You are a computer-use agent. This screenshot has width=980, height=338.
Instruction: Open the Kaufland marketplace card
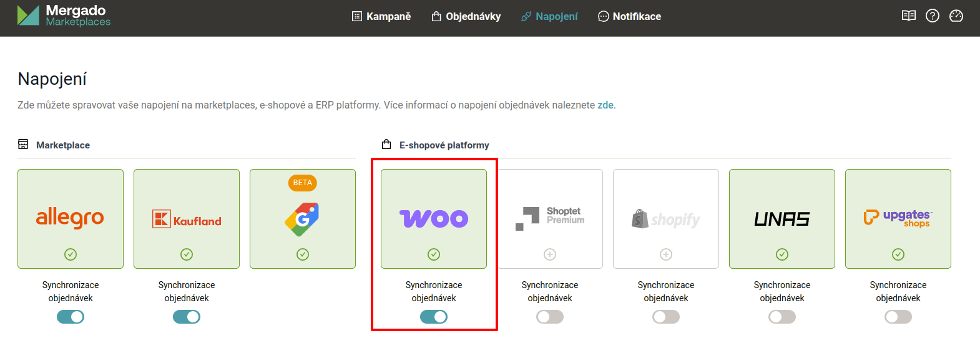[x=187, y=219]
